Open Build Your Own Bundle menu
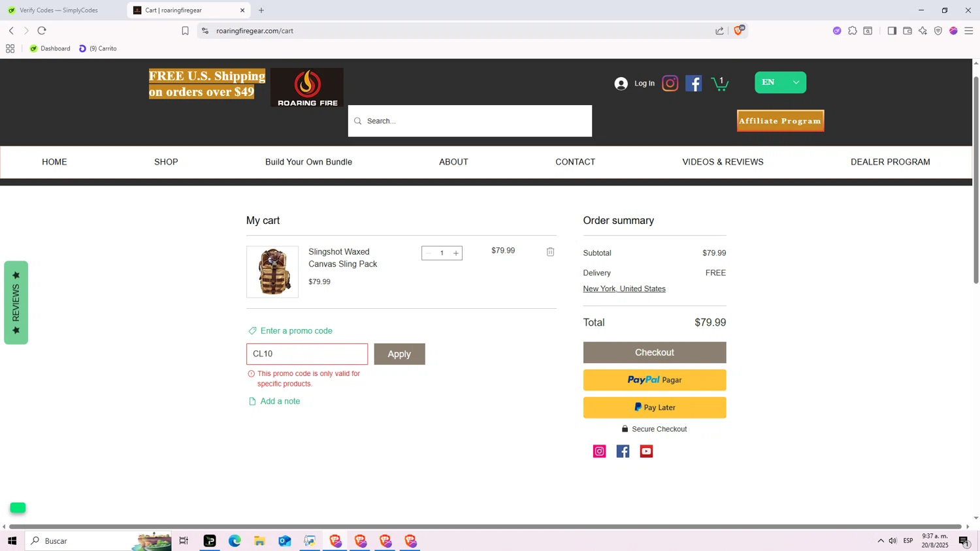Image resolution: width=980 pixels, height=551 pixels. 308,162
